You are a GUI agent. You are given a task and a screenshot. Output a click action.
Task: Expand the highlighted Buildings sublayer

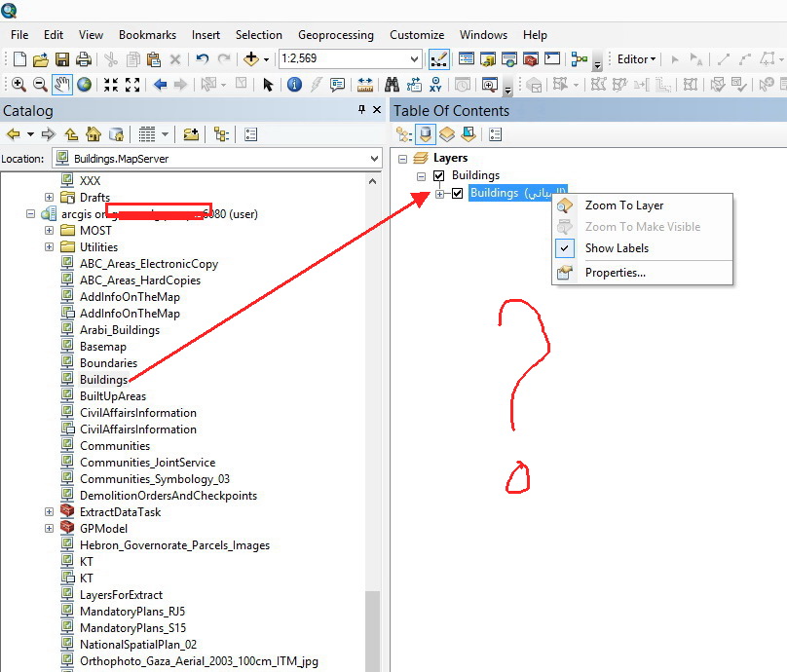pos(439,194)
